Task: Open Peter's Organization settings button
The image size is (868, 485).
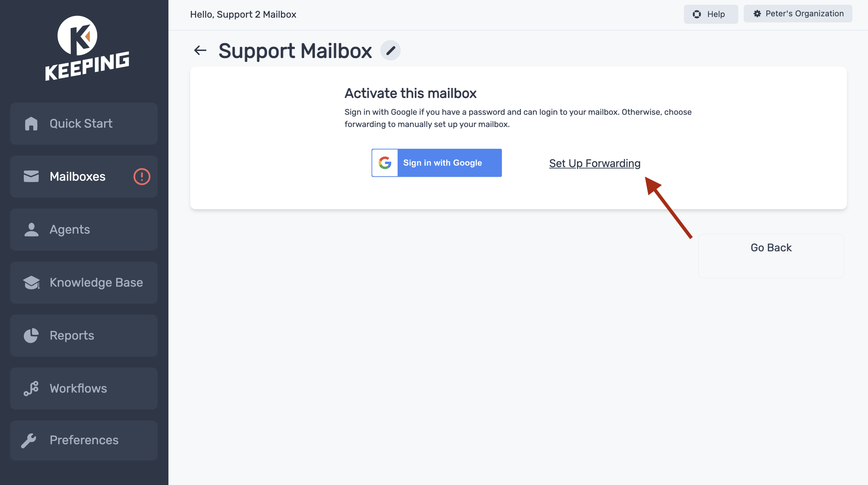Action: tap(798, 14)
